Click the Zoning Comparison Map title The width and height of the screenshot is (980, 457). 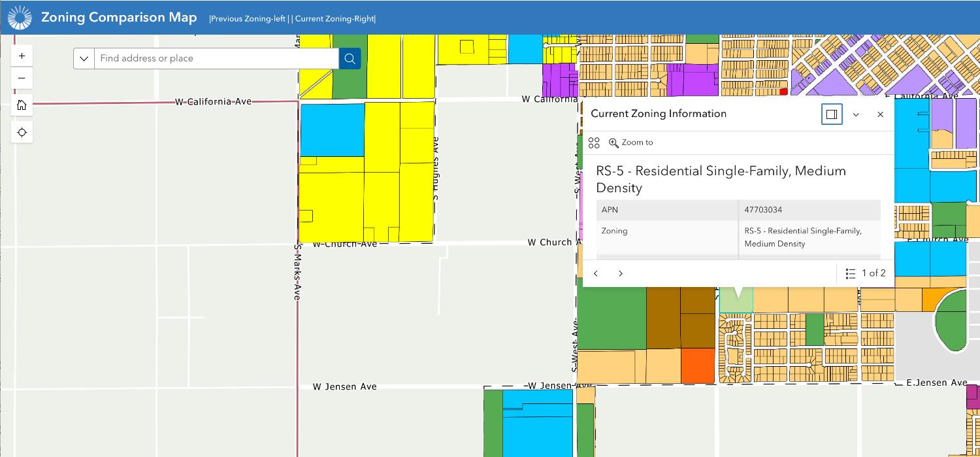pos(119,18)
